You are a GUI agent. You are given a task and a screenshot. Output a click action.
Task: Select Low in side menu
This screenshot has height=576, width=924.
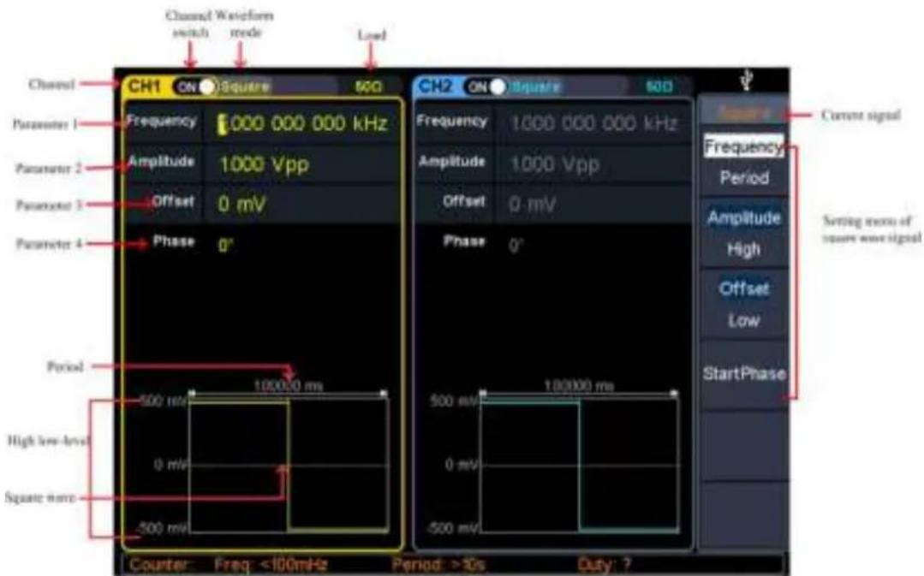pos(743,320)
